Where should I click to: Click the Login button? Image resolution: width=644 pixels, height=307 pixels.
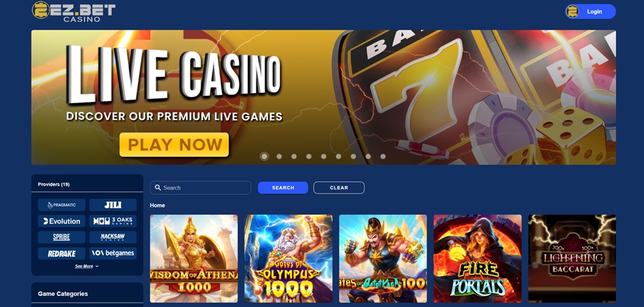tap(591, 12)
